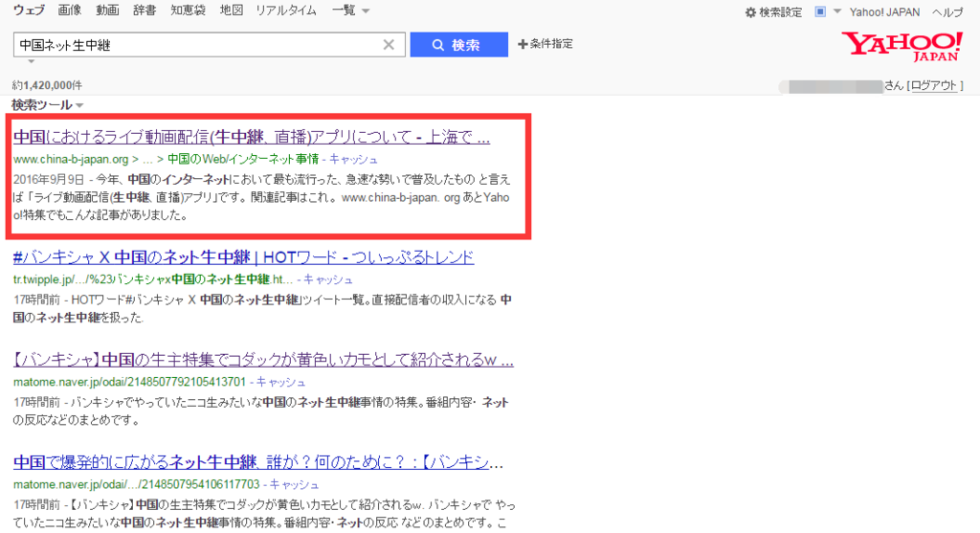The height and width of the screenshot is (533, 980).
Task: Clear the search box with the X icon
Action: coord(389,45)
